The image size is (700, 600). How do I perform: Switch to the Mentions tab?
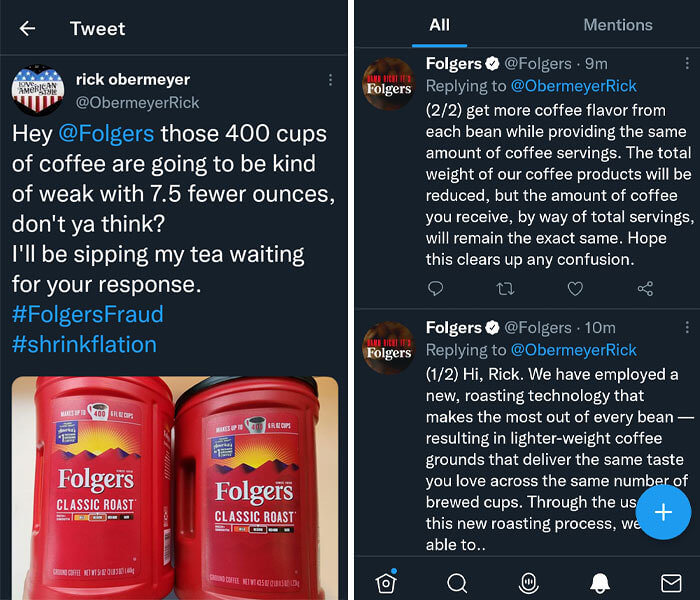point(617,25)
